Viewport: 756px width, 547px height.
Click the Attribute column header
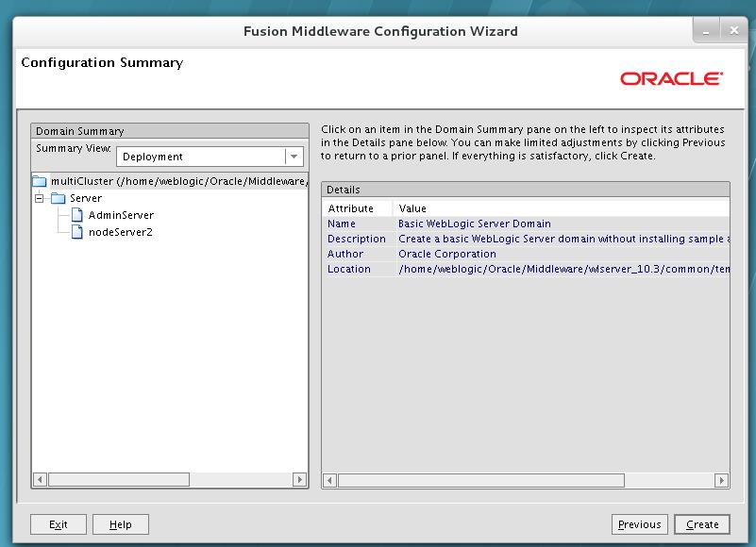click(x=358, y=208)
